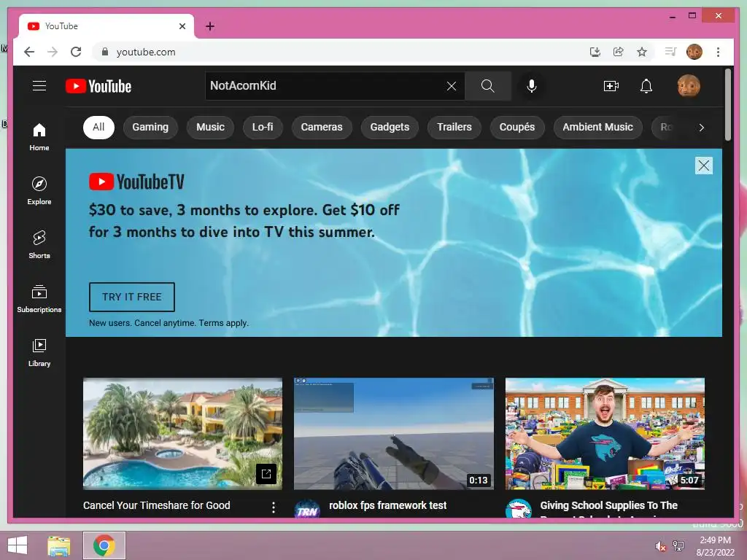
Task: Click the network tray icon
Action: click(x=678, y=546)
